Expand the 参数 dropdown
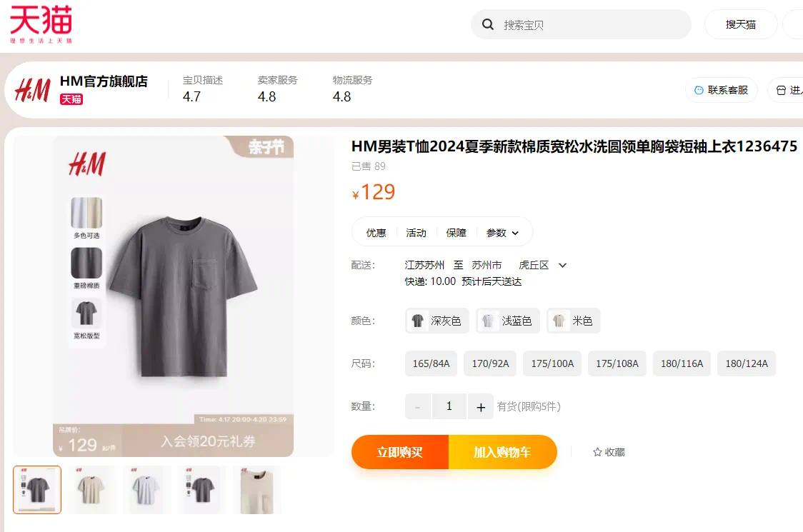This screenshot has height=532, width=803. tap(502, 233)
